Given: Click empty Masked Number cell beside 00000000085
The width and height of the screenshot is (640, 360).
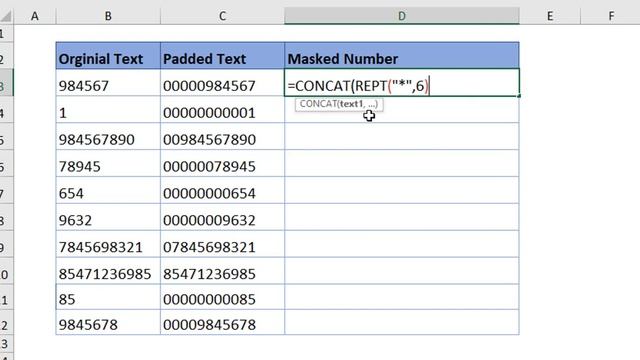Looking at the screenshot, I should tap(402, 297).
